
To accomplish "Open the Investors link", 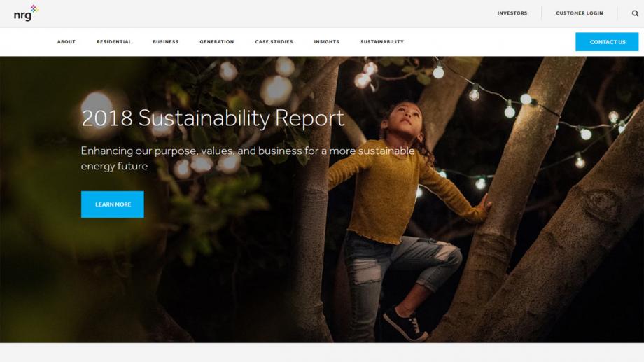I will [512, 13].
